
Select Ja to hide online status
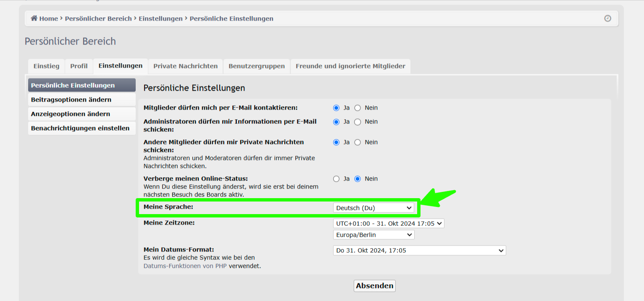click(x=336, y=179)
